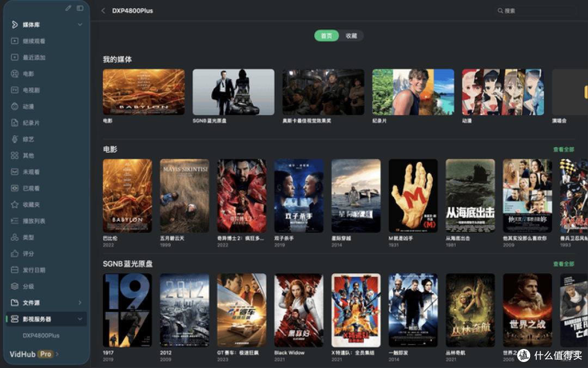Open 从海底出击 movie poster
588x368 pixels.
tap(470, 196)
